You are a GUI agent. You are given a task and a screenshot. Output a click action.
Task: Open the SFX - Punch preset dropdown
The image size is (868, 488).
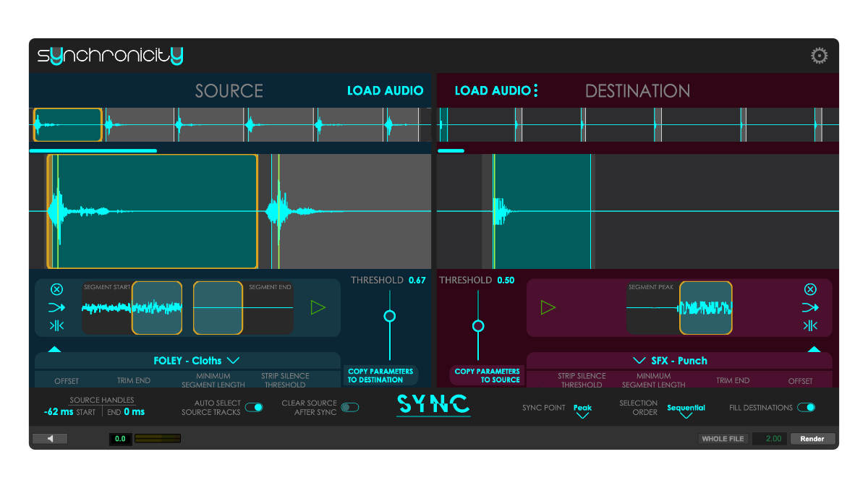pos(671,360)
